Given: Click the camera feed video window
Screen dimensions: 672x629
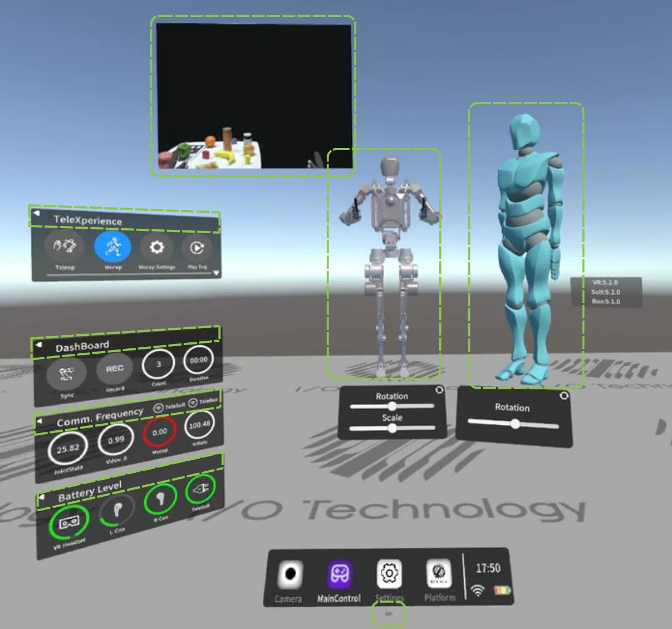Looking at the screenshot, I should pyautogui.click(x=254, y=96).
